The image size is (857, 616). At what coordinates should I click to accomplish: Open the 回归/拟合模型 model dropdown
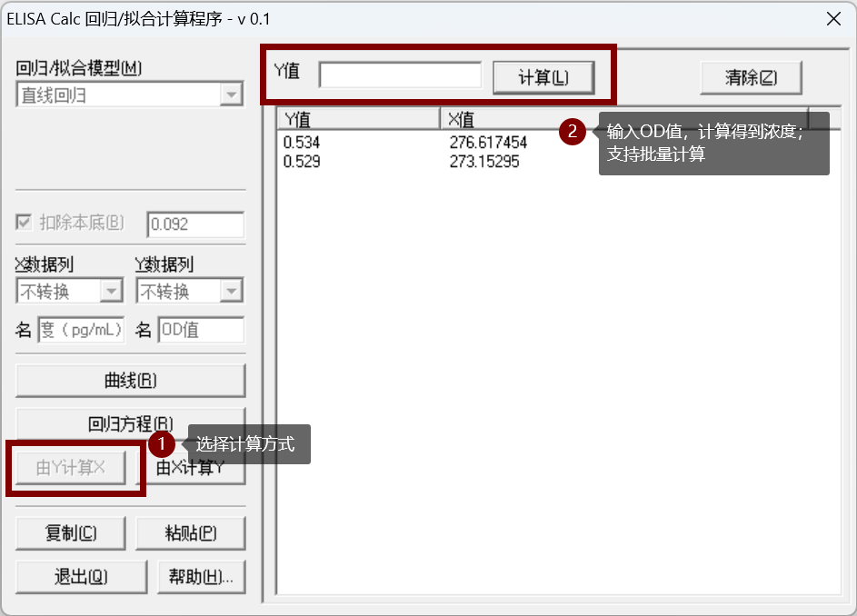point(232,94)
